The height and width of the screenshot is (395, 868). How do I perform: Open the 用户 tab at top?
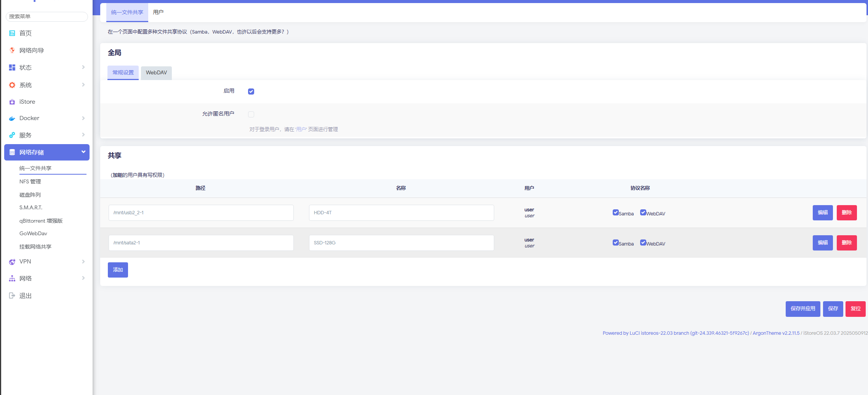[158, 13]
